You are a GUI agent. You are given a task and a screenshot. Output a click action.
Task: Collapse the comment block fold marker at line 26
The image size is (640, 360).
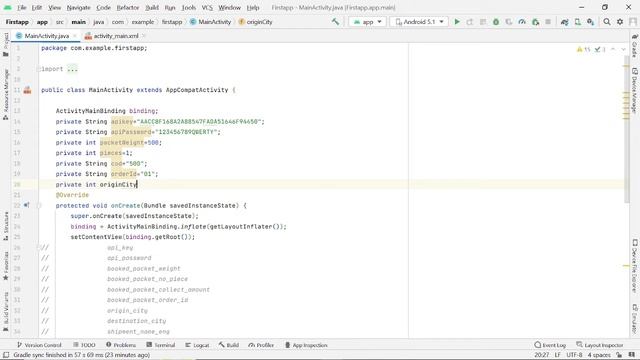[x=39, y=247]
